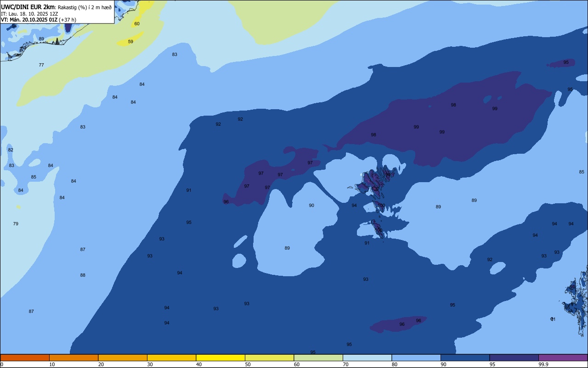
Task: Click the map title 'UWC/DINI EUR 2km'
Action: click(x=28, y=7)
